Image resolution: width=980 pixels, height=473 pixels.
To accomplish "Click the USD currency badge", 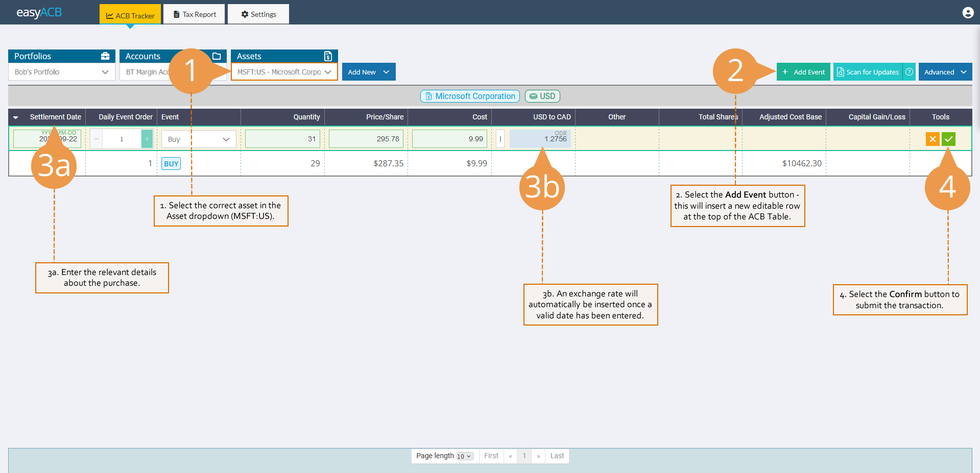I will point(542,96).
